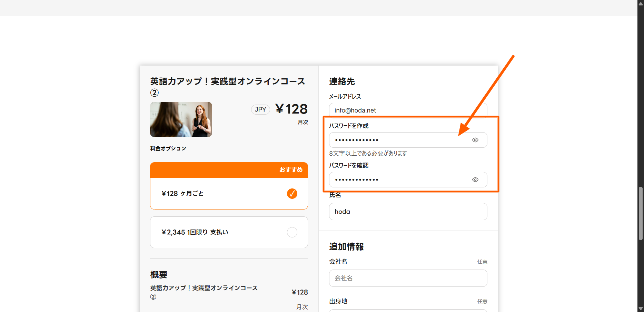The width and height of the screenshot is (644, 312).
Task: Click the orange おすすめ banner
Action: pos(229,170)
